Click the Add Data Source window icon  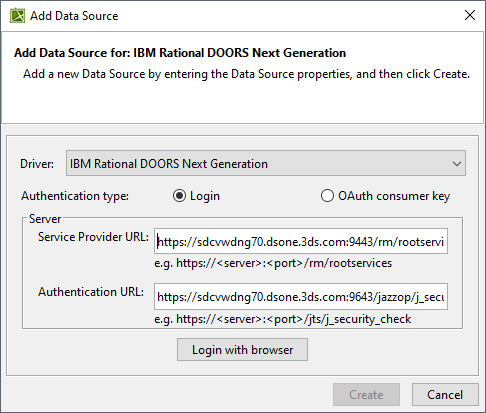point(17,16)
